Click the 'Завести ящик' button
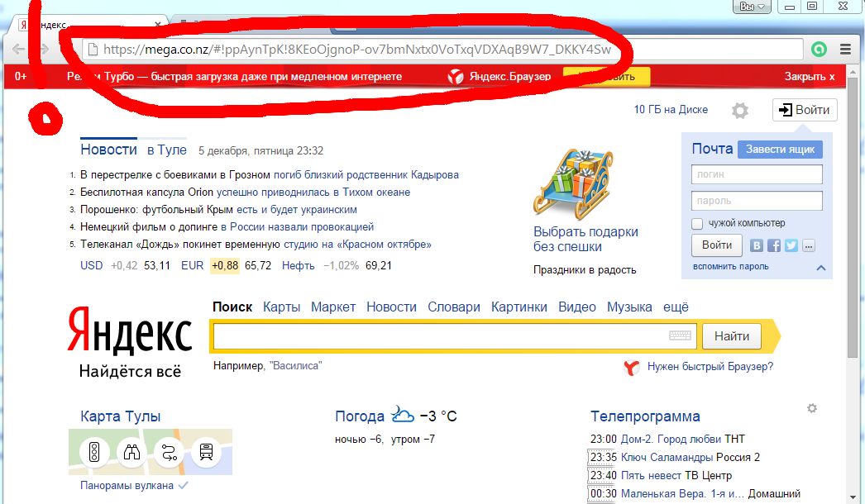 pos(780,150)
